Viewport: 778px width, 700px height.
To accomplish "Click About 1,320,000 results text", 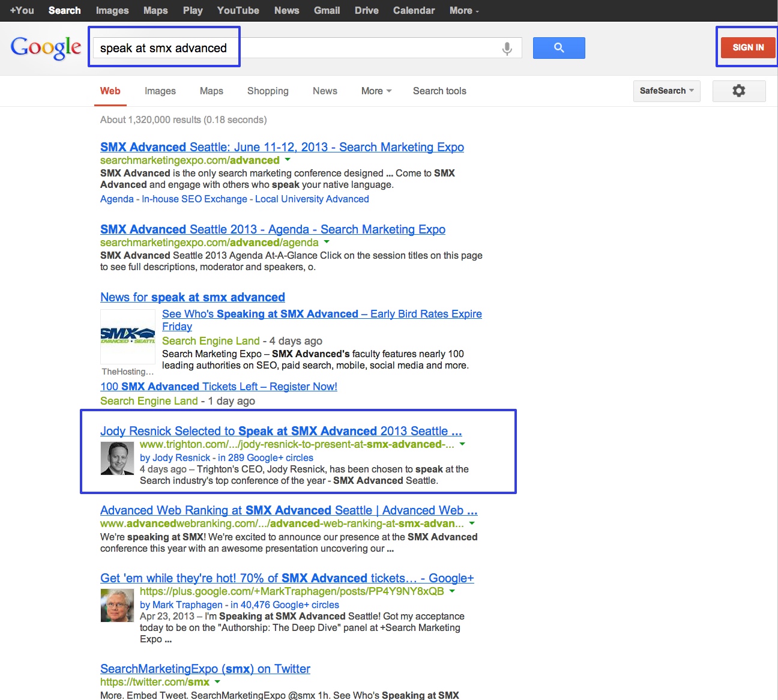I will click(183, 119).
